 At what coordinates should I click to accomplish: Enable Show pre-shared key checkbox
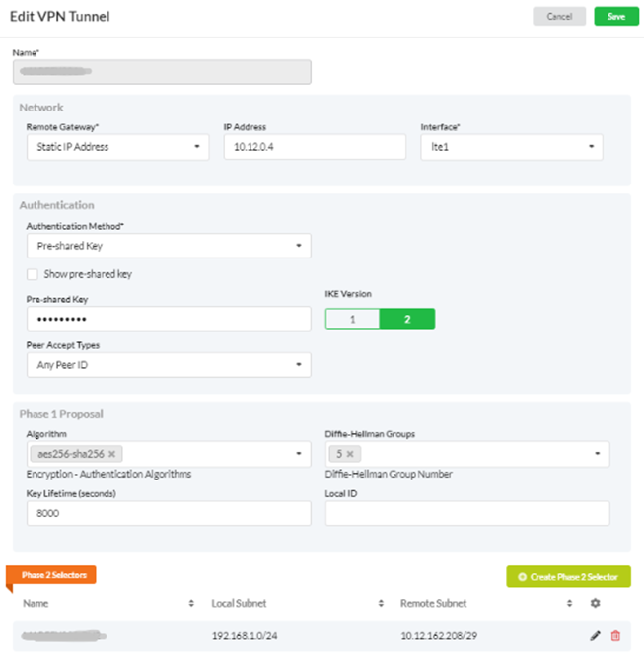tap(33, 274)
